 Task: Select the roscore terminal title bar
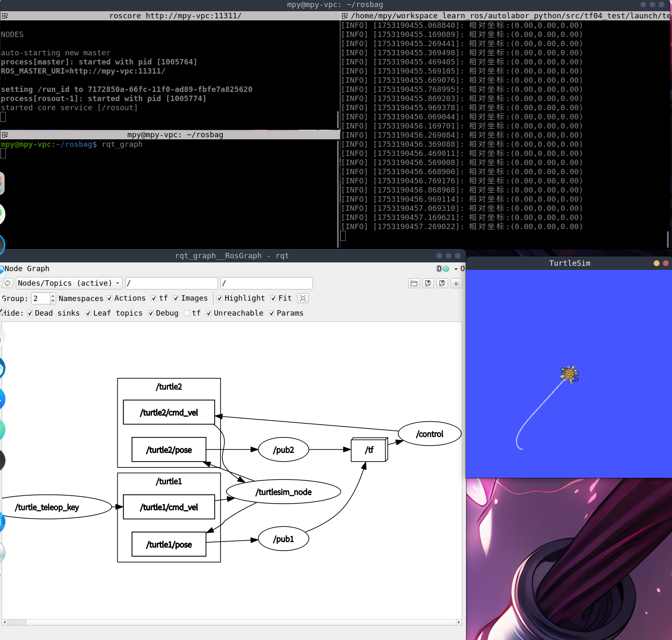tap(175, 16)
